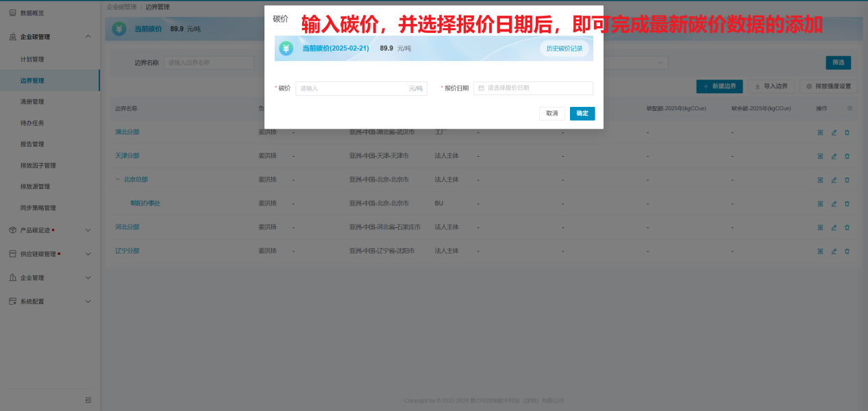The width and height of the screenshot is (868, 411).
Task: Open 清册管理 in the sidebar
Action: tap(32, 102)
